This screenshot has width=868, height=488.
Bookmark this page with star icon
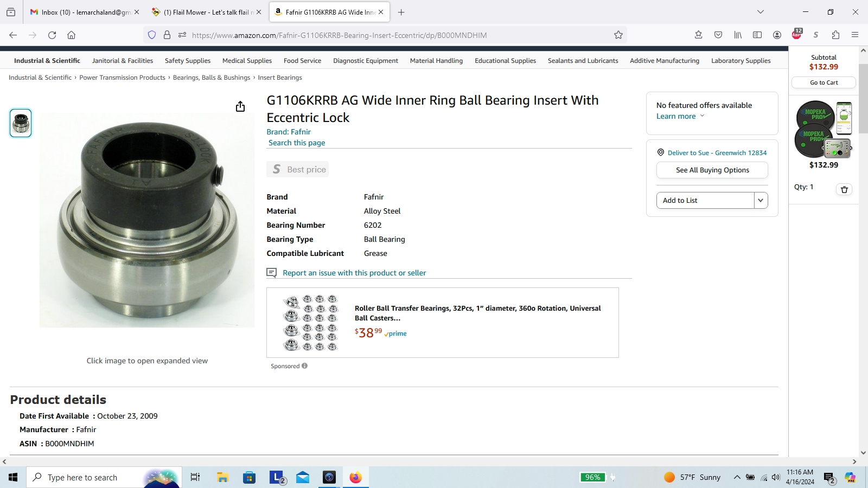click(x=618, y=35)
